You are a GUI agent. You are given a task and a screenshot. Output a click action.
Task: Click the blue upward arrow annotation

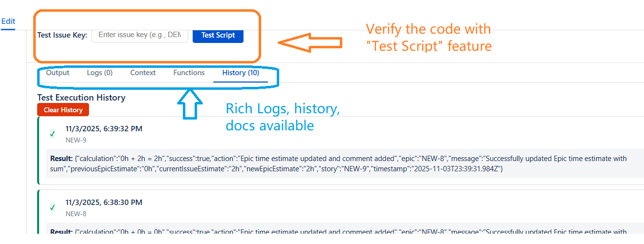click(x=190, y=103)
